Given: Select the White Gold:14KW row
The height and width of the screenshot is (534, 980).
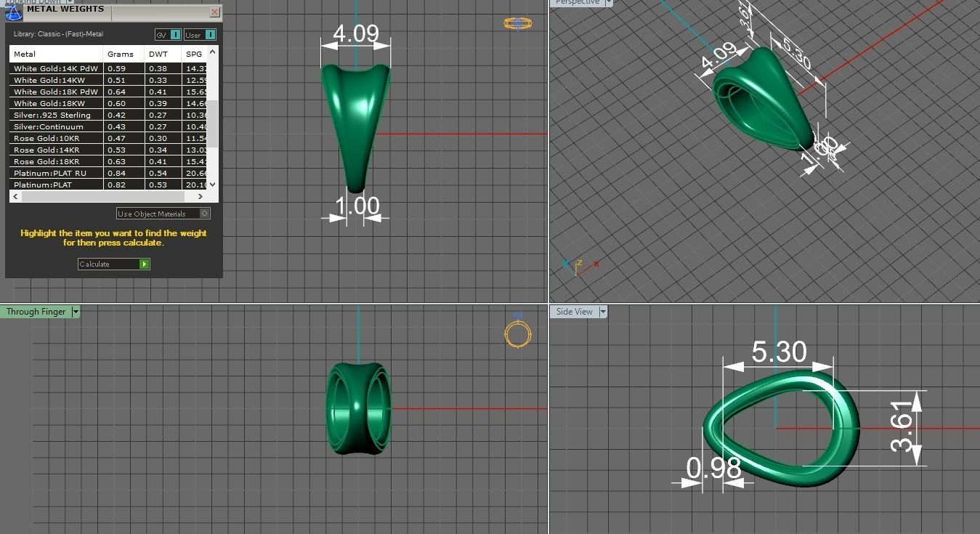Looking at the screenshot, I should click(109, 80).
